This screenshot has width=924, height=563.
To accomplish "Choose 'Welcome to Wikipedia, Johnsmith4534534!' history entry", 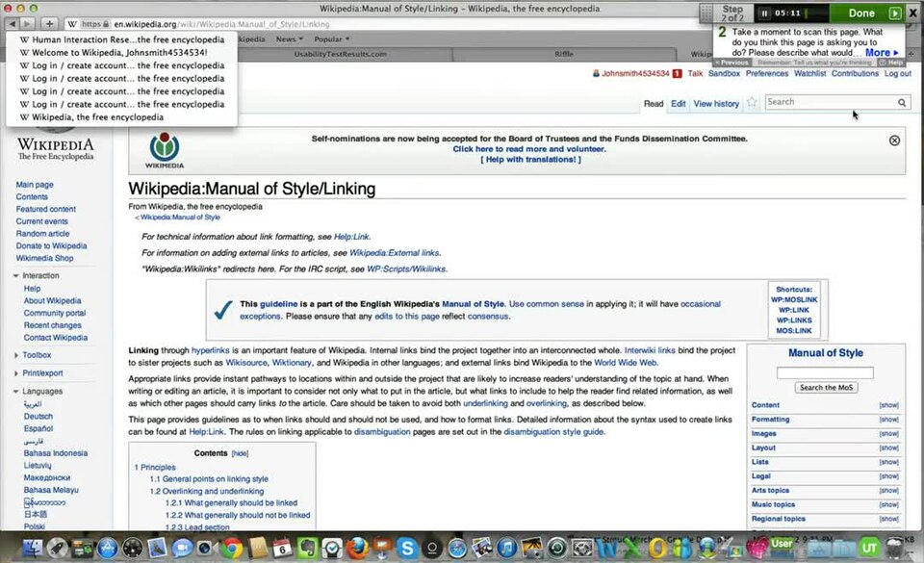I will [x=121, y=52].
